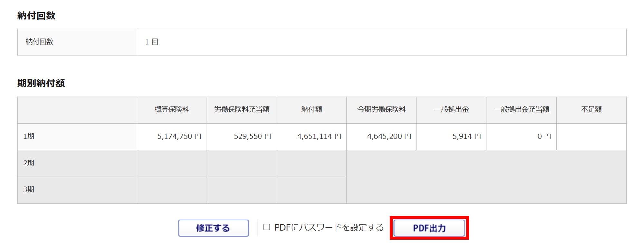Select the 納付回数 value 1 回
This screenshot has width=644, height=249.
tap(152, 42)
